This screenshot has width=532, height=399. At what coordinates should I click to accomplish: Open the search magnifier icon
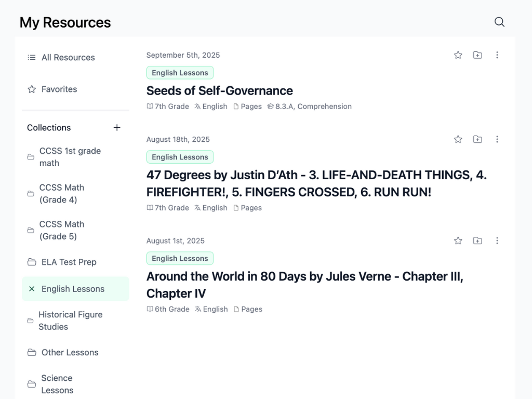pos(499,22)
